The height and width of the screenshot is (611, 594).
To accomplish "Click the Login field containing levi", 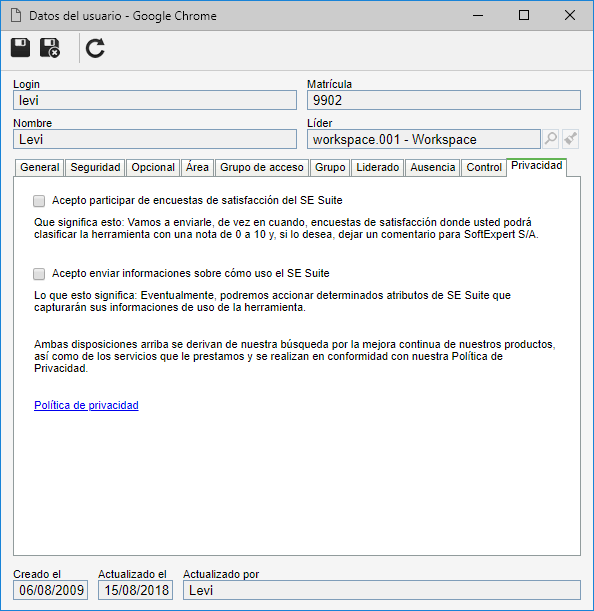I will coord(155,100).
